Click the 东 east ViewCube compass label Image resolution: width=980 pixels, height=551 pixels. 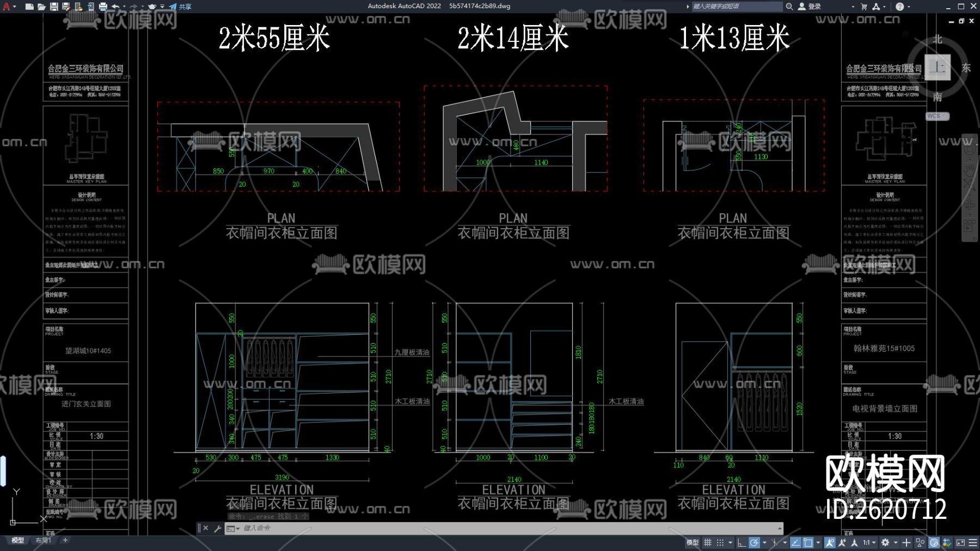coord(966,68)
